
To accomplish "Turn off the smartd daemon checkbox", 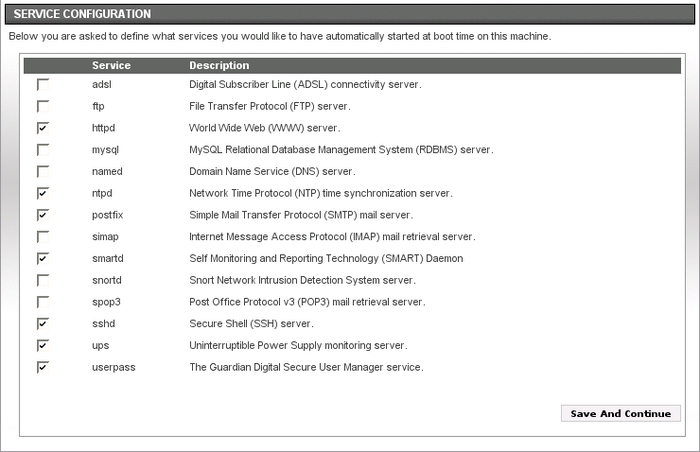I will tap(43, 258).
